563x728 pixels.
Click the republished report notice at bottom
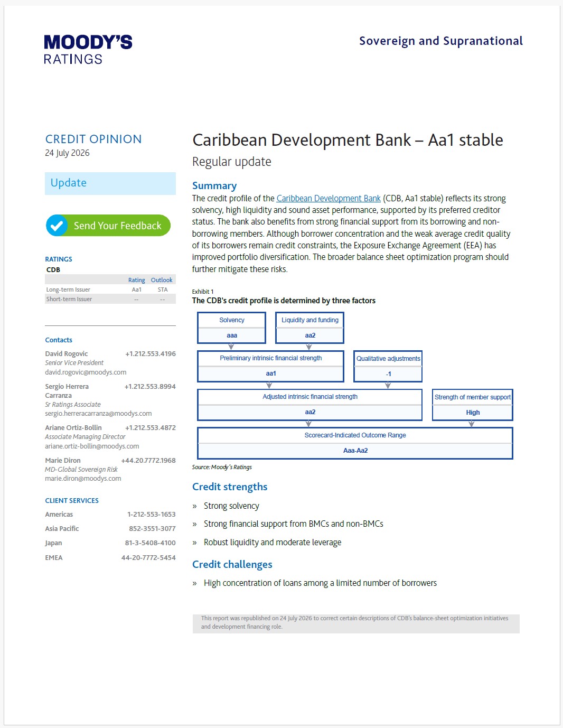[356, 623]
